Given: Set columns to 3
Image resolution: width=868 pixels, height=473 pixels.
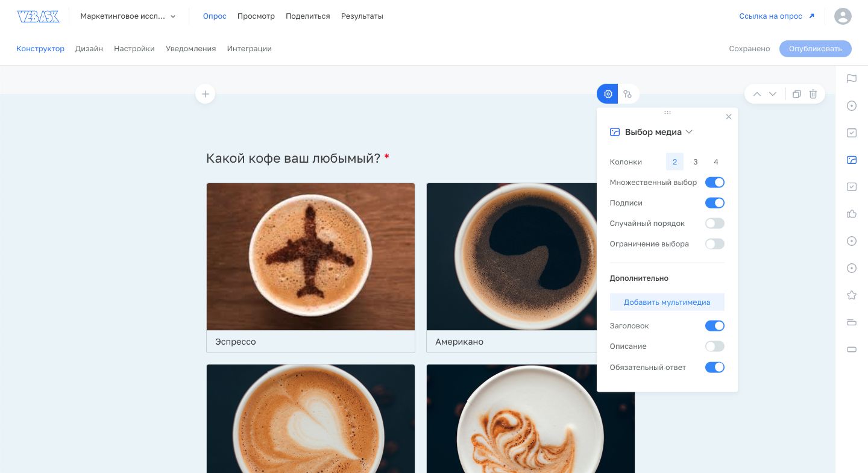Looking at the screenshot, I should [x=695, y=162].
